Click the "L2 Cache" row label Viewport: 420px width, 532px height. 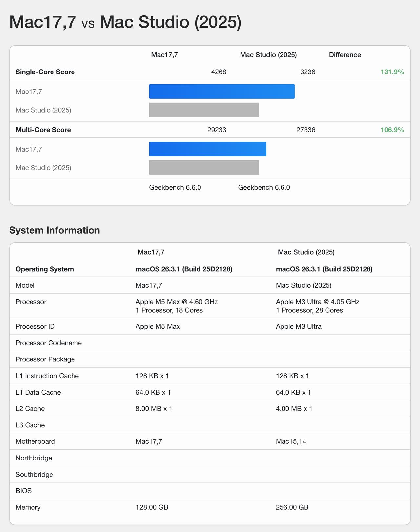click(30, 409)
